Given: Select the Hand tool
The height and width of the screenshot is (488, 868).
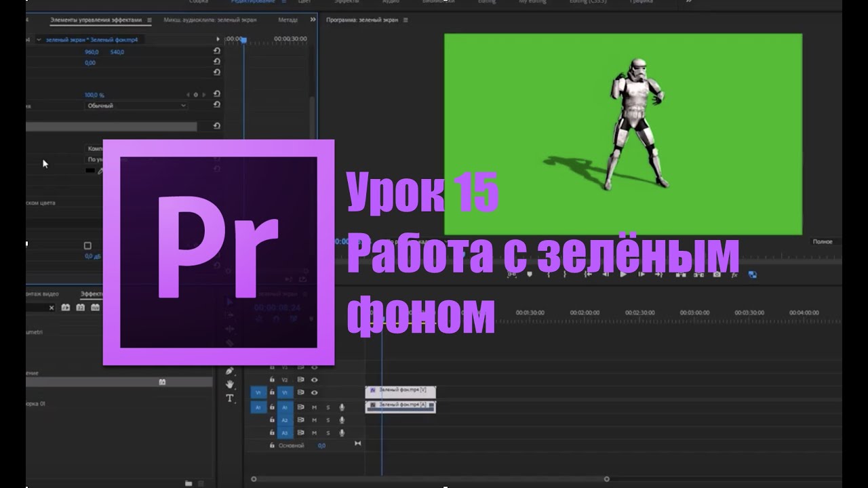Looking at the screenshot, I should point(230,384).
